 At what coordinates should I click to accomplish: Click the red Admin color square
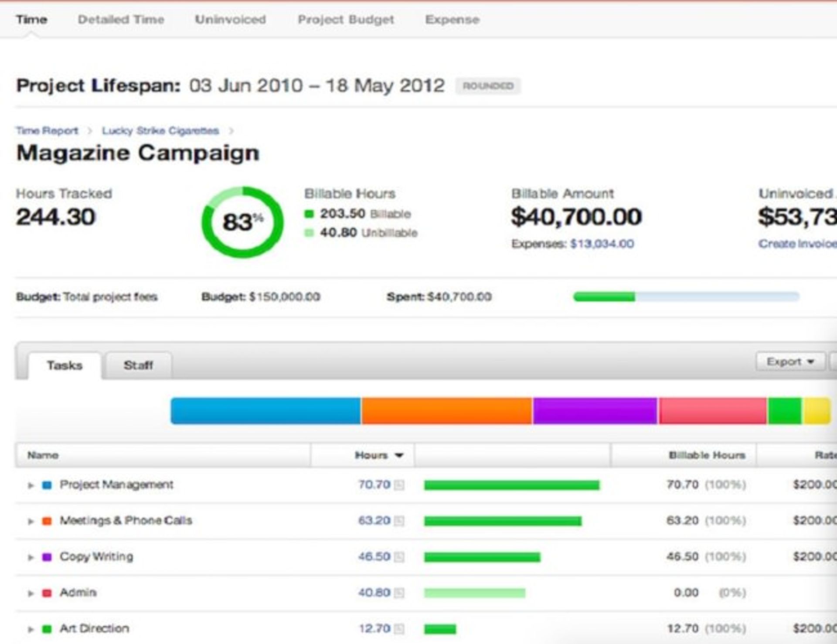[47, 593]
